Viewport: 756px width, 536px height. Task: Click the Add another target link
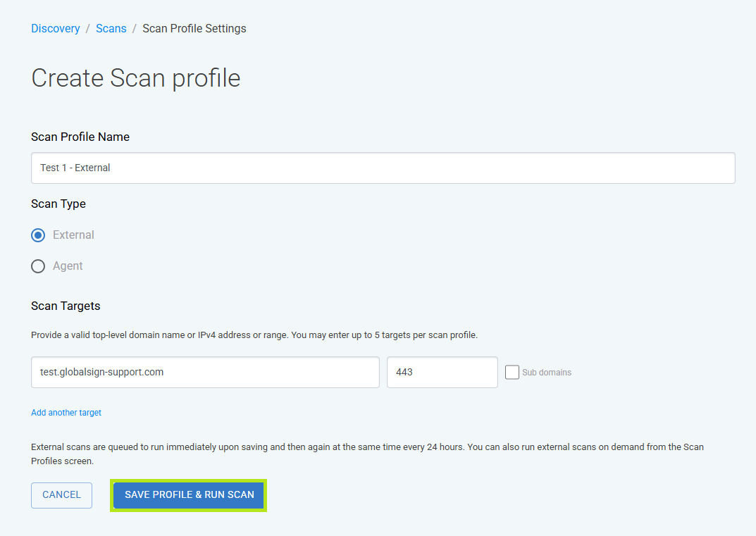click(66, 413)
